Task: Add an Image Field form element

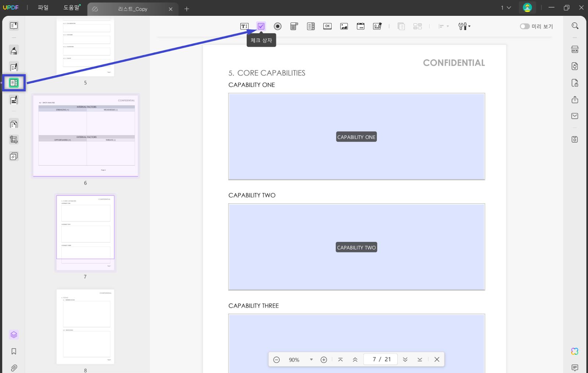Action: tap(344, 26)
